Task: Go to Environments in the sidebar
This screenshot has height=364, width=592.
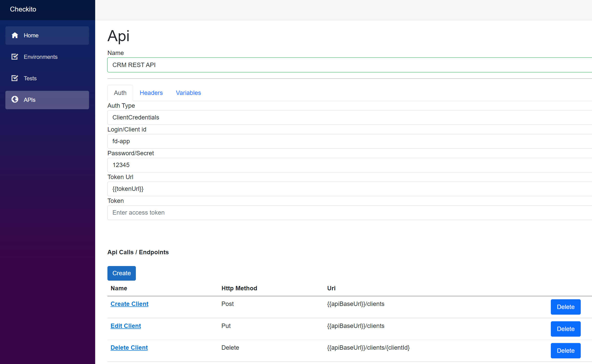Action: (x=47, y=57)
